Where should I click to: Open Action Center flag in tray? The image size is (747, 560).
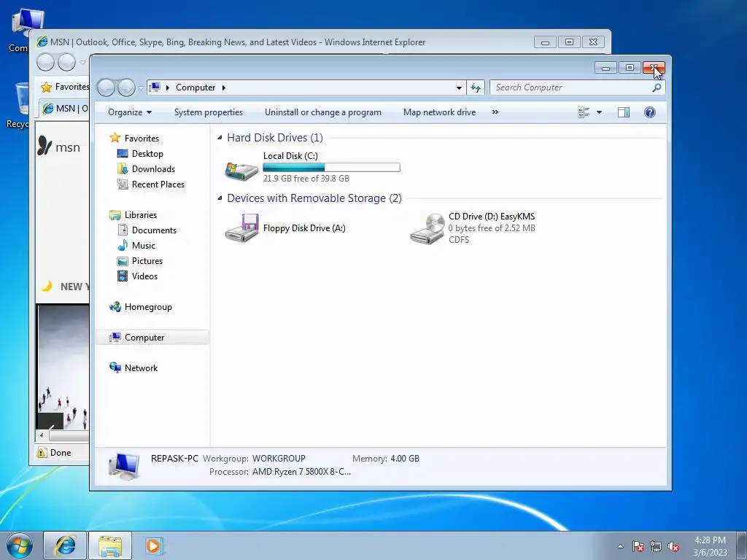(638, 546)
